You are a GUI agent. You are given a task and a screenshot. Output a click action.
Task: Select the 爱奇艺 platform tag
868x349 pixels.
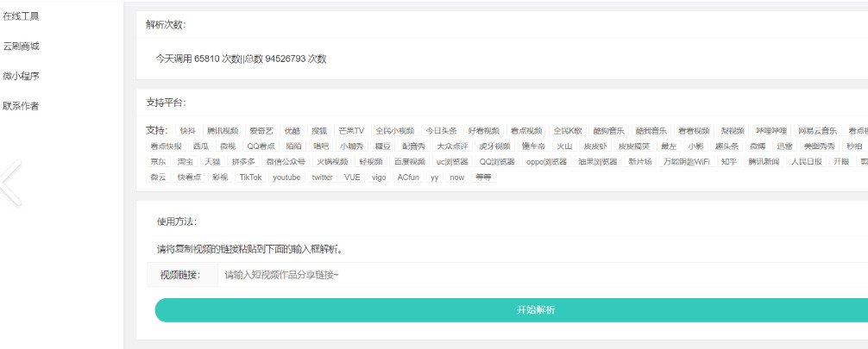pyautogui.click(x=261, y=130)
